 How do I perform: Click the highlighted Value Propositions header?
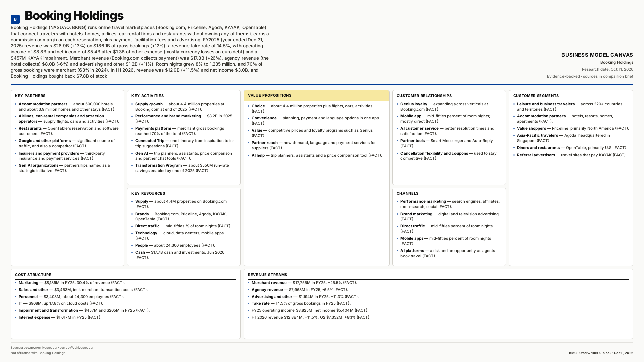coord(316,96)
